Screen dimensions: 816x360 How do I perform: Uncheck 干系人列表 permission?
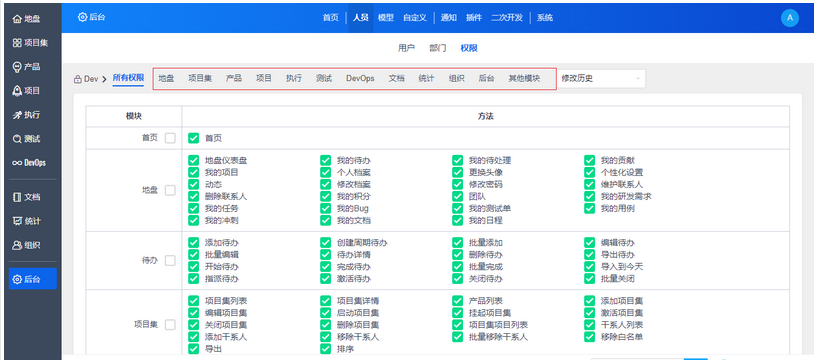pos(590,325)
